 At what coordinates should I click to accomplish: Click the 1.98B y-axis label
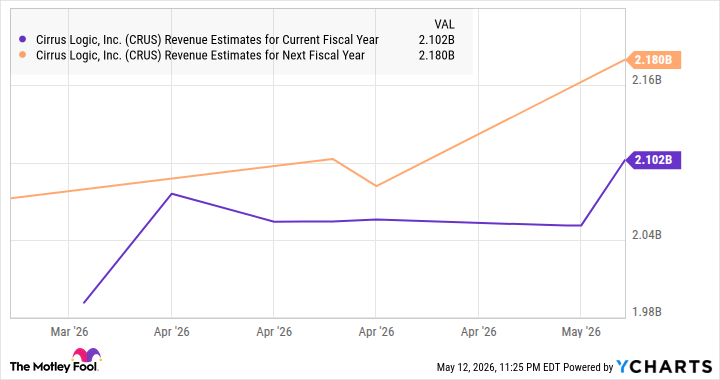[x=647, y=312]
